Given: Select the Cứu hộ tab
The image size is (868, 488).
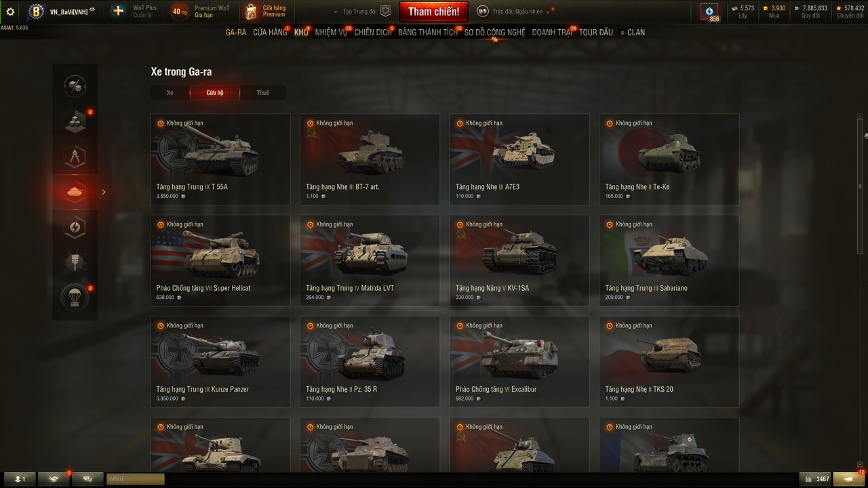Looking at the screenshot, I should 215,93.
